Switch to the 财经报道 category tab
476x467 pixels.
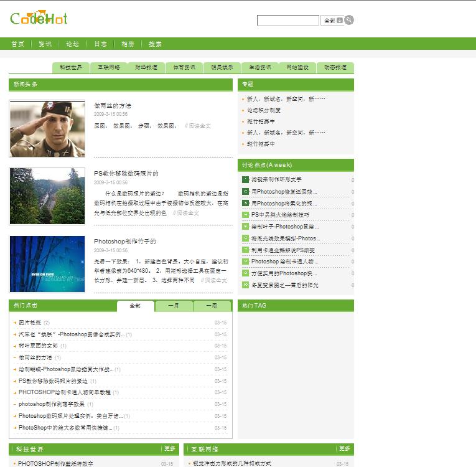coord(146,67)
